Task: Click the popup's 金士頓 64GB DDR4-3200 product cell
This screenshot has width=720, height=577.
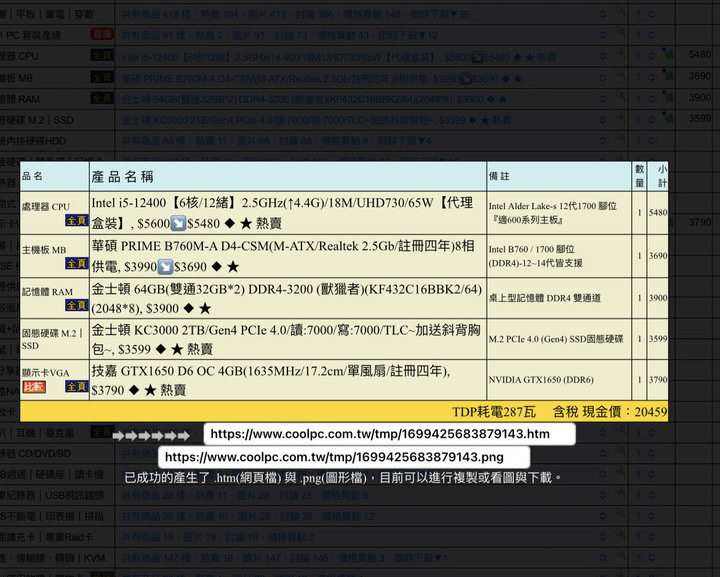Action: pyautogui.click(x=288, y=298)
